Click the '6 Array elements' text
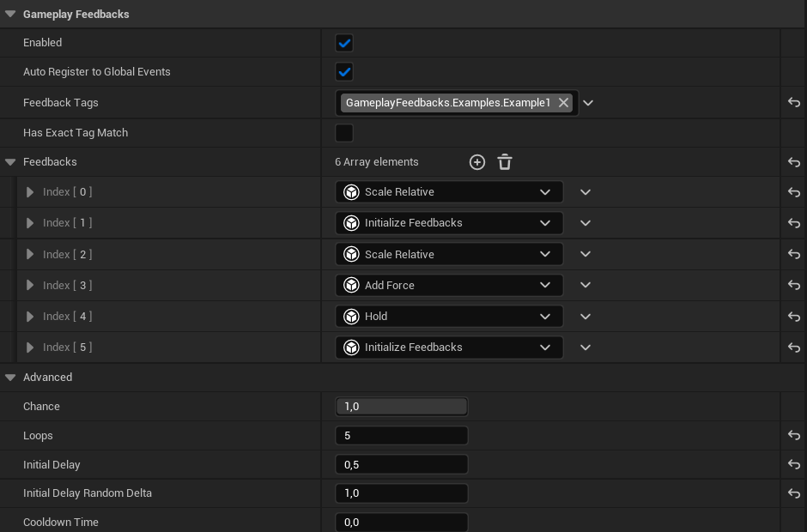The image size is (807, 532). coord(377,162)
